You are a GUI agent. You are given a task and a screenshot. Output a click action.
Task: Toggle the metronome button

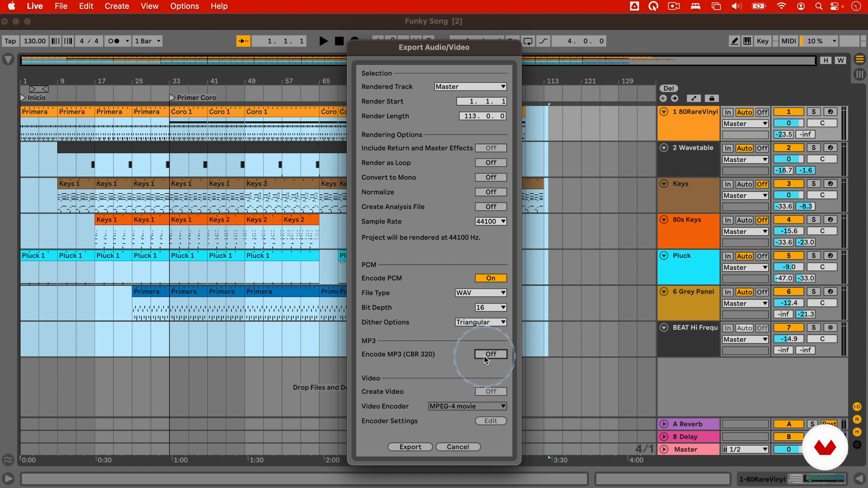(118, 41)
